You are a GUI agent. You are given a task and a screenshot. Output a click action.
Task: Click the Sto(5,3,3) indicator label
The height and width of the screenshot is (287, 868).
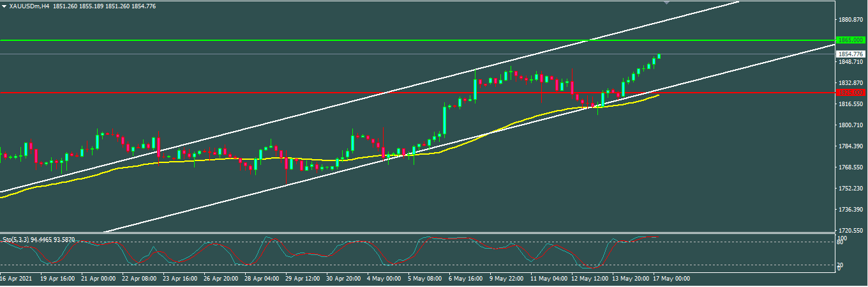coord(19,240)
